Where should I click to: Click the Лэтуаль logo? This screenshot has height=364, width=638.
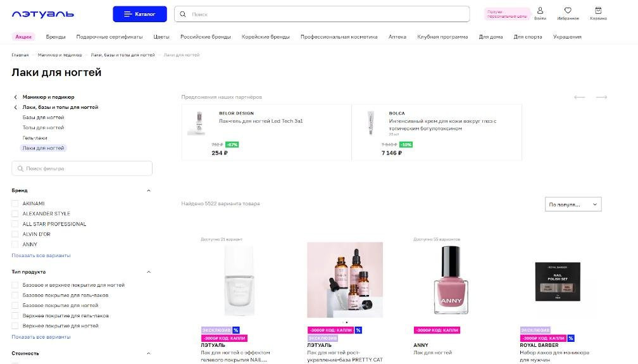tap(43, 14)
